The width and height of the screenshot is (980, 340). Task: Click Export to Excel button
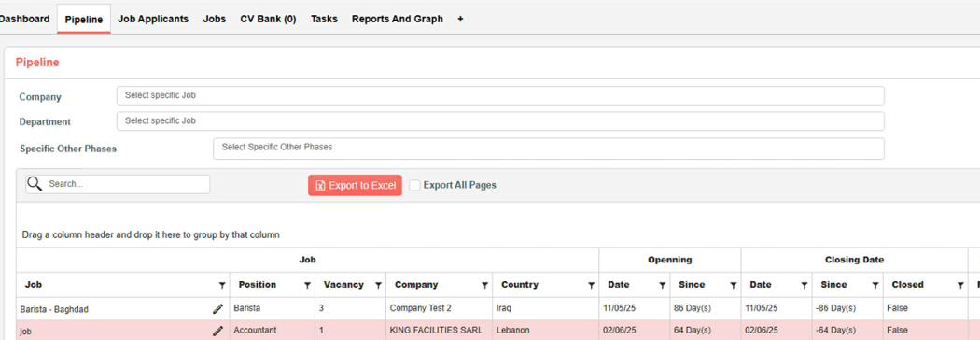point(355,185)
